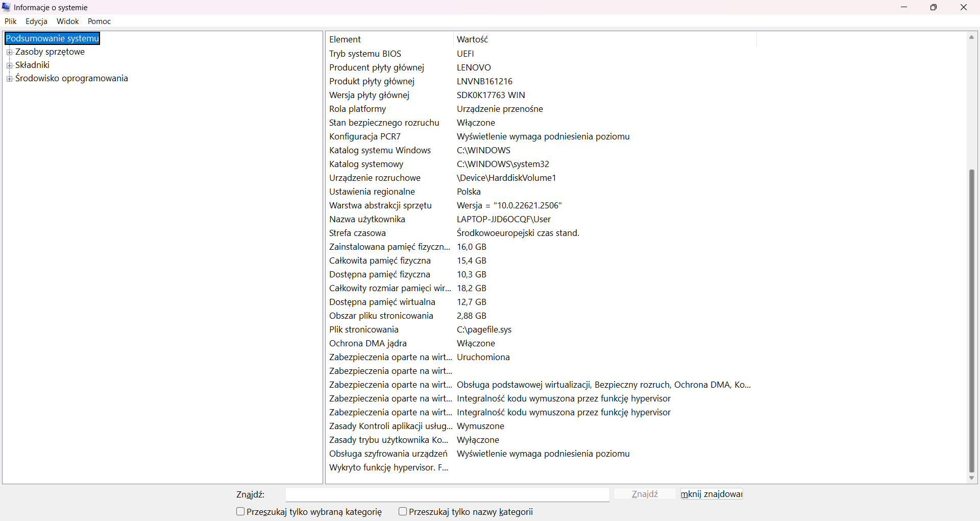Screen dimensions: 980x521
Task: Expand the Zasoby sprzętowe node
Action: click(9, 52)
